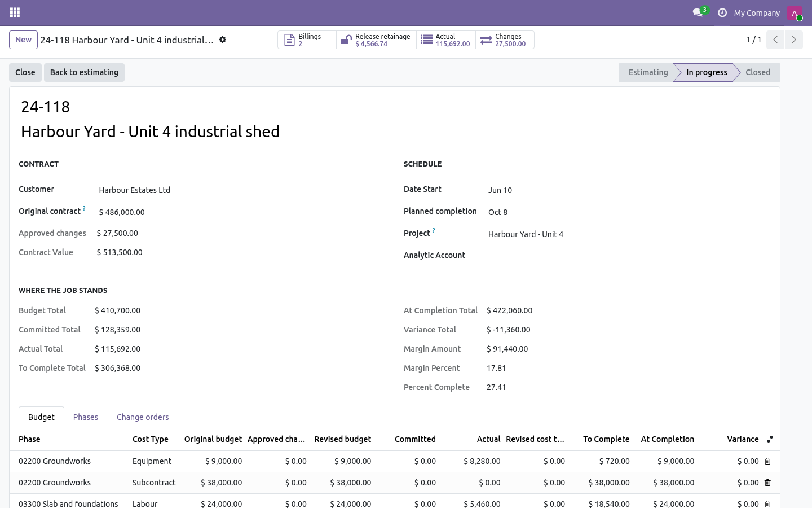Open the apps grid menu
The image size is (812, 508).
[x=15, y=12]
